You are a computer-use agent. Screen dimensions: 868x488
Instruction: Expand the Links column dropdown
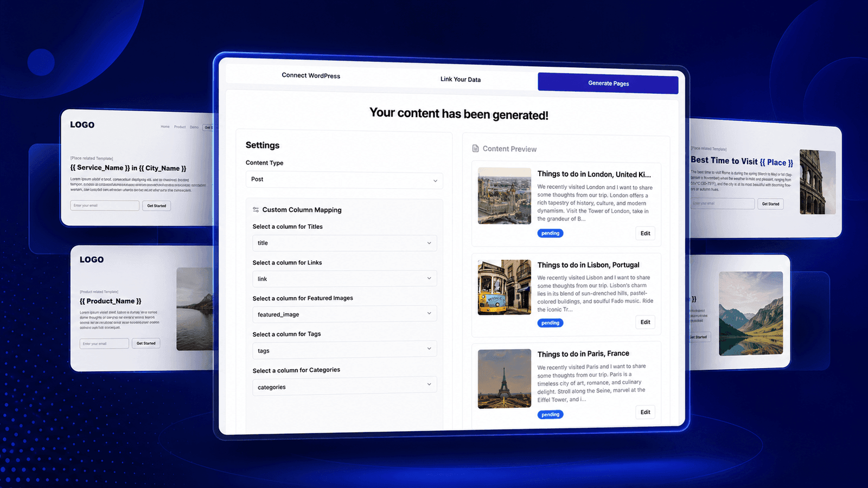coord(344,279)
